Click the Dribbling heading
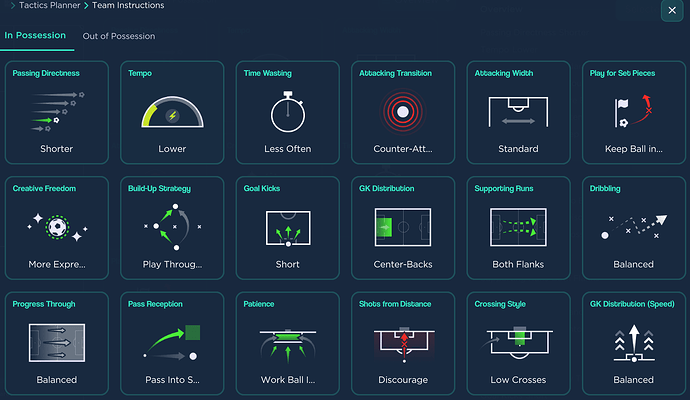 [605, 188]
